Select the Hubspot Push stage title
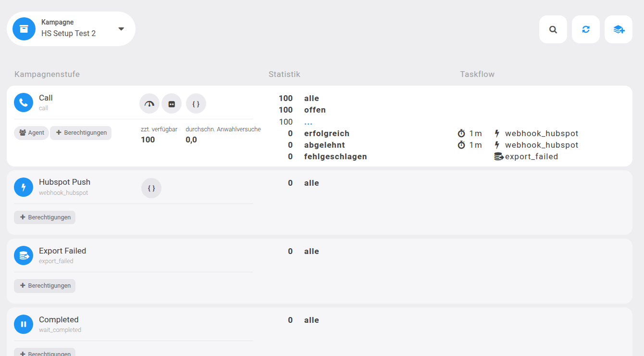 point(64,182)
